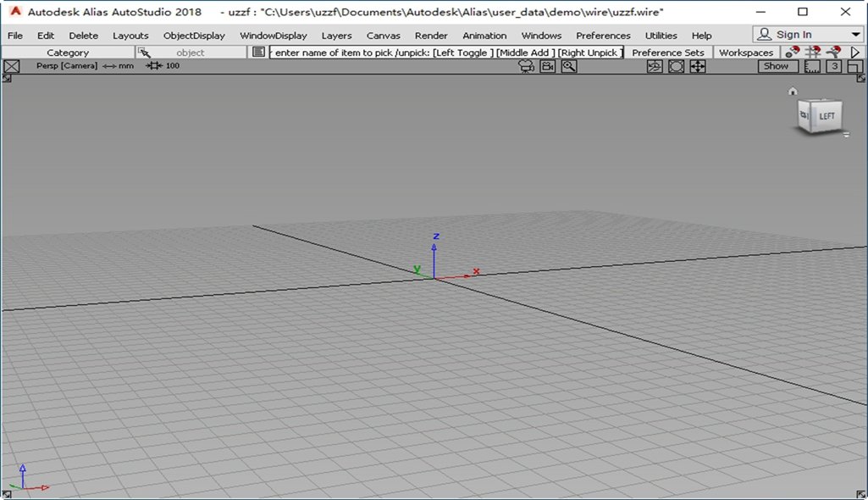Click the item name prompt input field
868x500 pixels.
[446, 53]
